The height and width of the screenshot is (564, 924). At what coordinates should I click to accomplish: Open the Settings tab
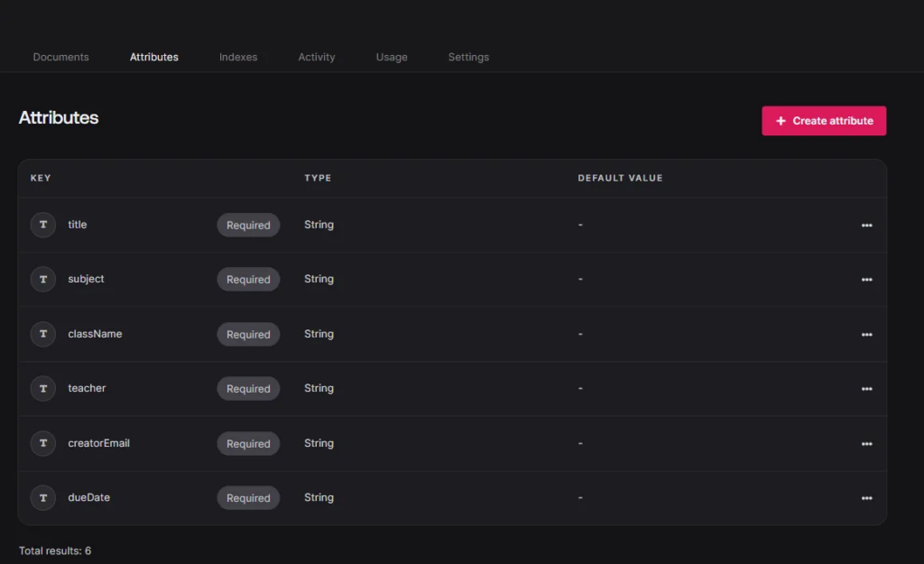pos(467,57)
